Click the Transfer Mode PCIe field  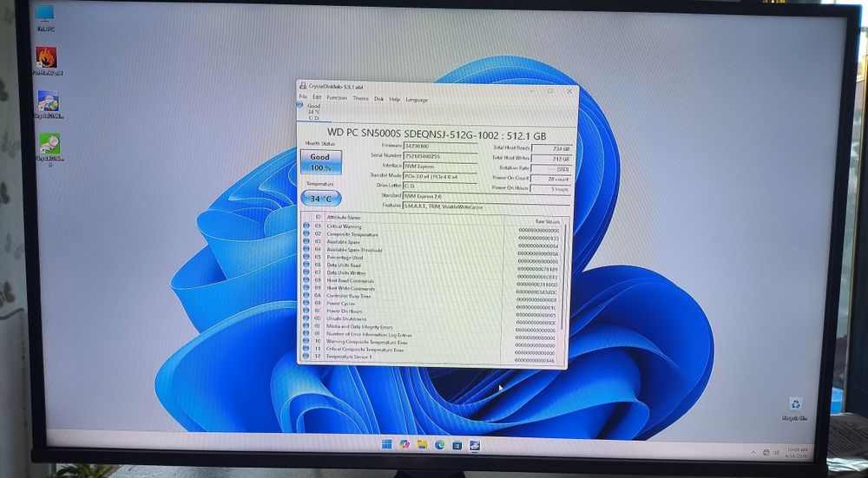click(x=440, y=176)
